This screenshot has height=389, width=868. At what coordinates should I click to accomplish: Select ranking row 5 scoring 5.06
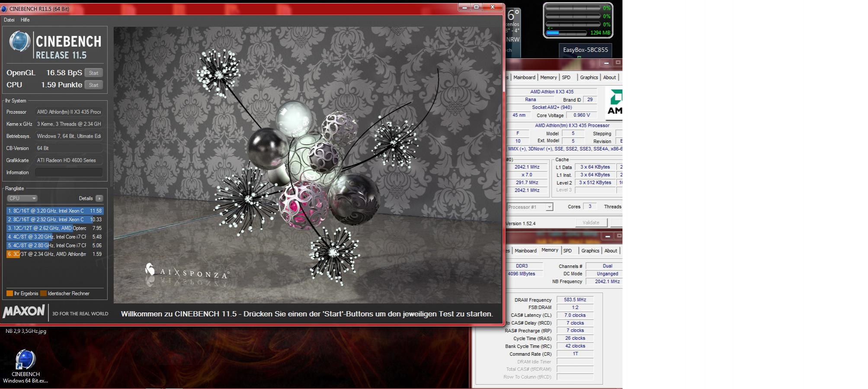[55, 246]
